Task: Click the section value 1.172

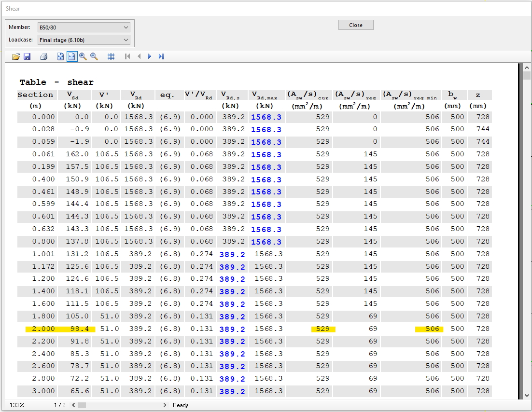Action: click(x=43, y=266)
